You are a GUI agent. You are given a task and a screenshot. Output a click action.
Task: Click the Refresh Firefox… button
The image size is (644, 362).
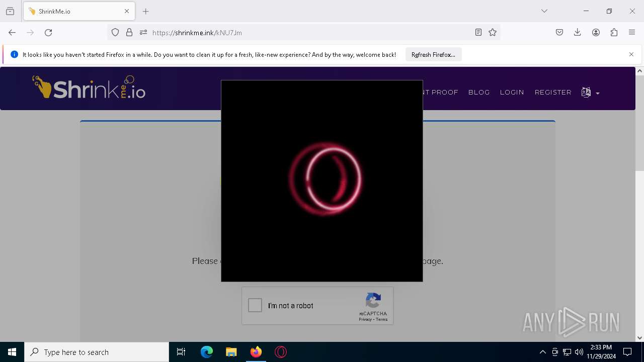coord(433,54)
